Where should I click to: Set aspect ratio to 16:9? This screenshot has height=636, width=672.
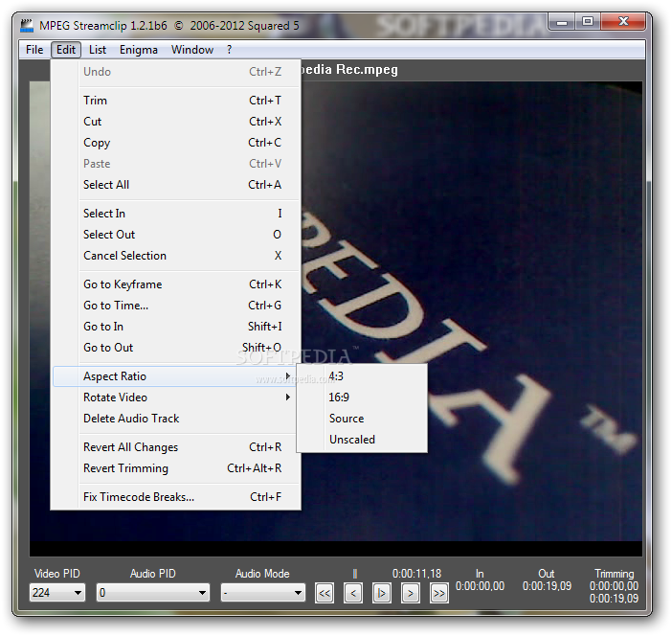(362, 397)
